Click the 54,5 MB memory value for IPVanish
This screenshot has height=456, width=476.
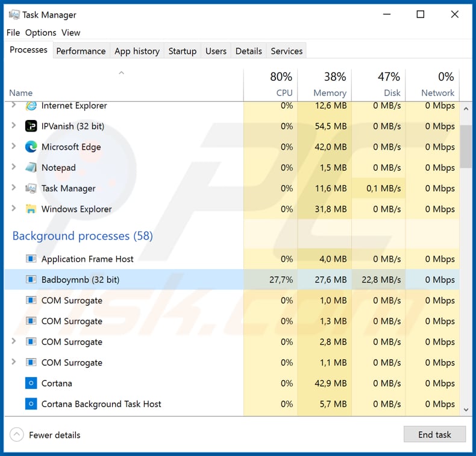pos(331,126)
